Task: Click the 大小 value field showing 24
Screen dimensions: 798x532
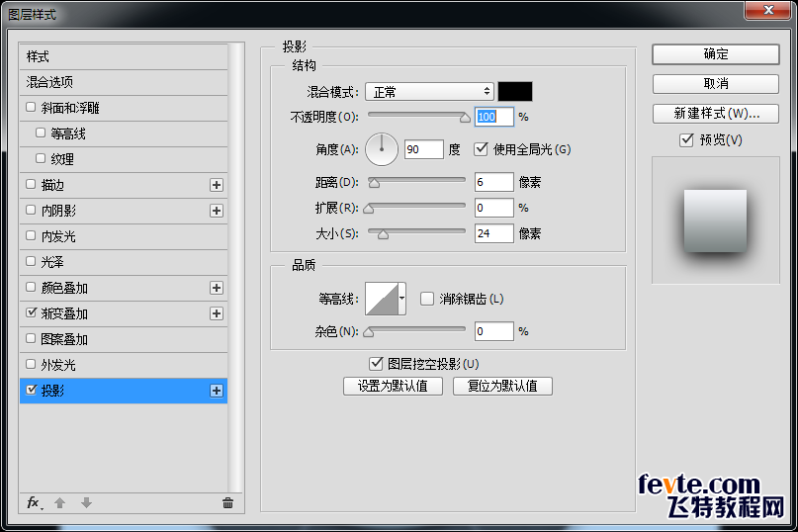Action: pyautogui.click(x=494, y=233)
